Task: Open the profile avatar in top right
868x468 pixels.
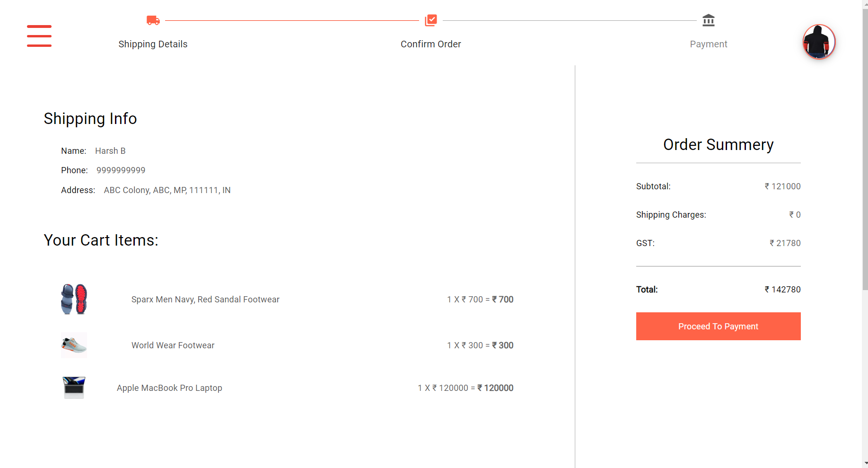Action: 818,42
